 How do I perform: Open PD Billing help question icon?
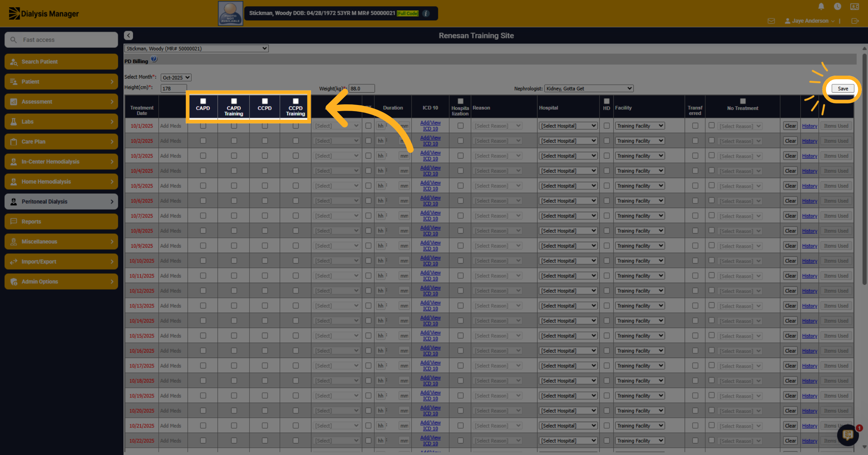[x=154, y=59]
